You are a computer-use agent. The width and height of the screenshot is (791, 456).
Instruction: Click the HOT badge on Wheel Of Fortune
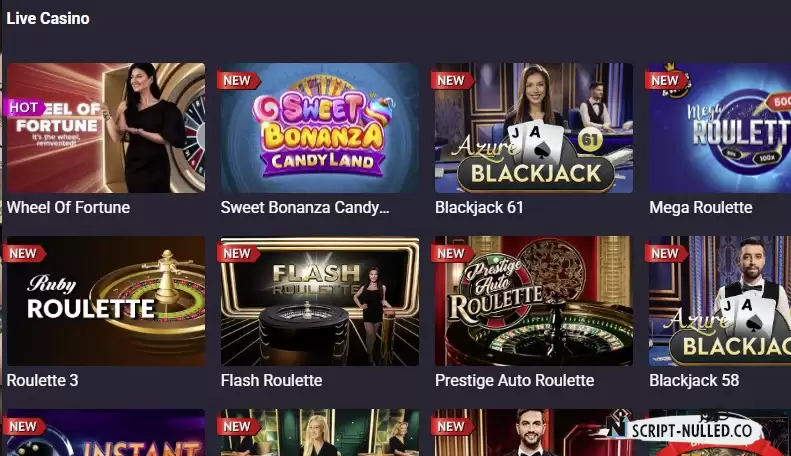pos(23,107)
